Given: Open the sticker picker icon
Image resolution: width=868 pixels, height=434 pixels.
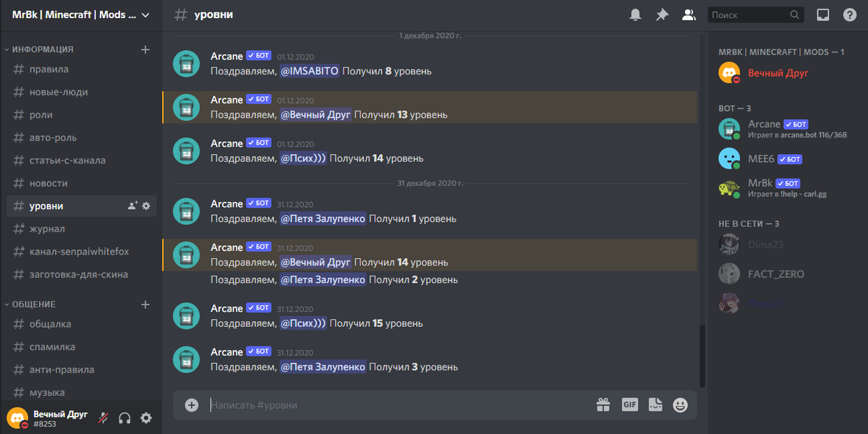Looking at the screenshot, I should point(655,405).
